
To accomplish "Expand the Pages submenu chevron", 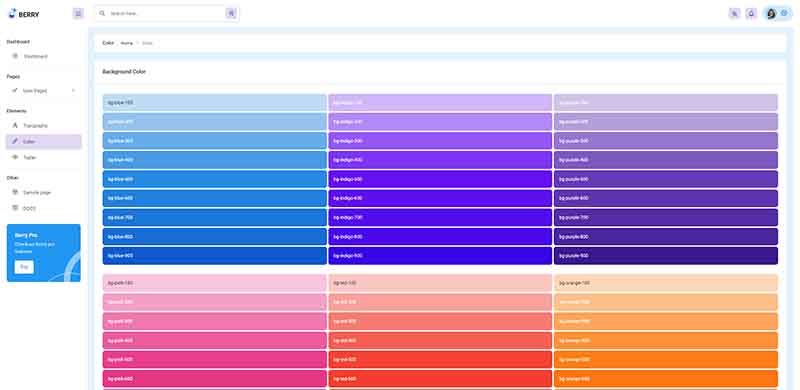I will tap(73, 90).
